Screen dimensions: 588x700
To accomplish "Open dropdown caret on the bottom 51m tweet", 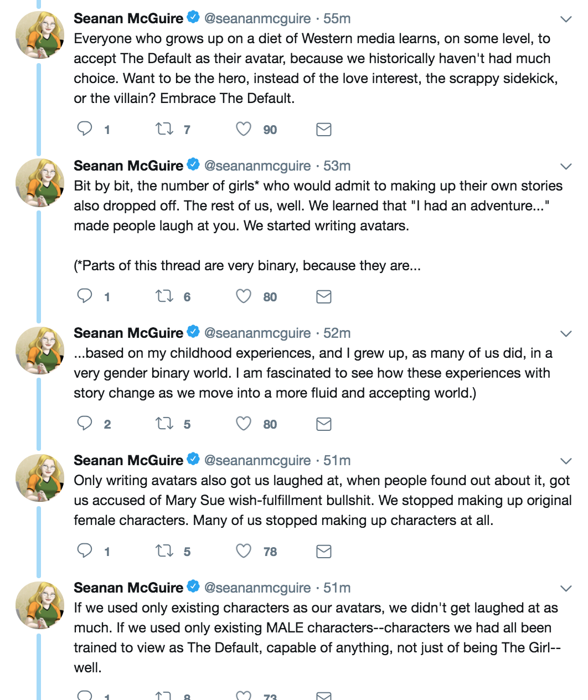I will pos(565,589).
